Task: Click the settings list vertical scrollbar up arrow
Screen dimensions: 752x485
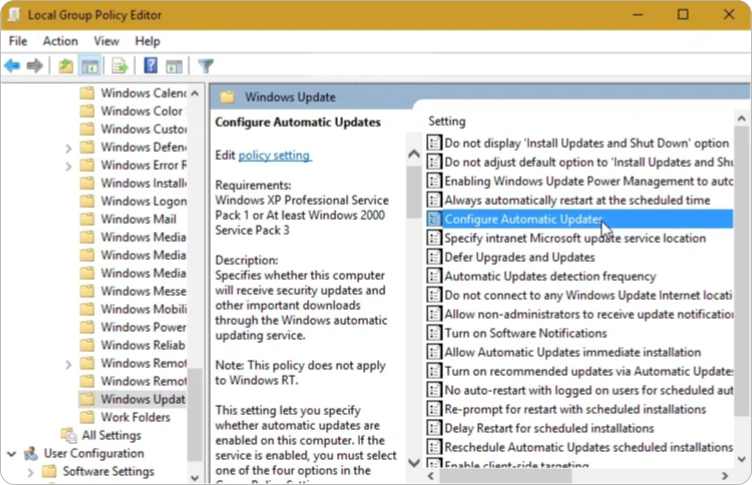Action: pyautogui.click(x=741, y=118)
